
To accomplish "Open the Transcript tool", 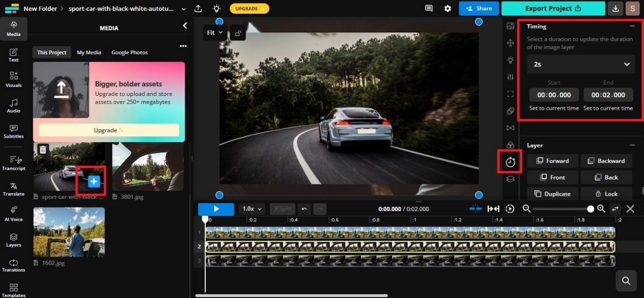I will click(x=13, y=163).
